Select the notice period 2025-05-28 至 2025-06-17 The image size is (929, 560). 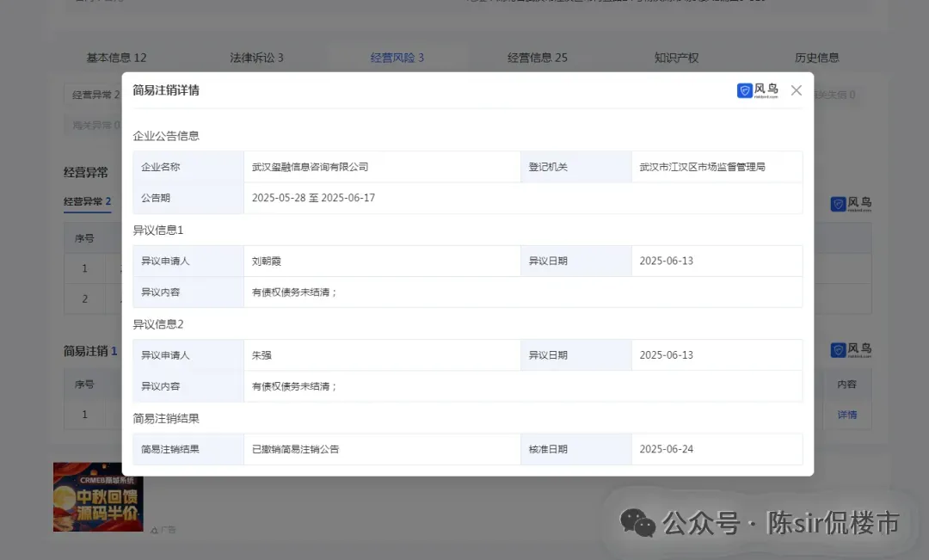tap(313, 198)
